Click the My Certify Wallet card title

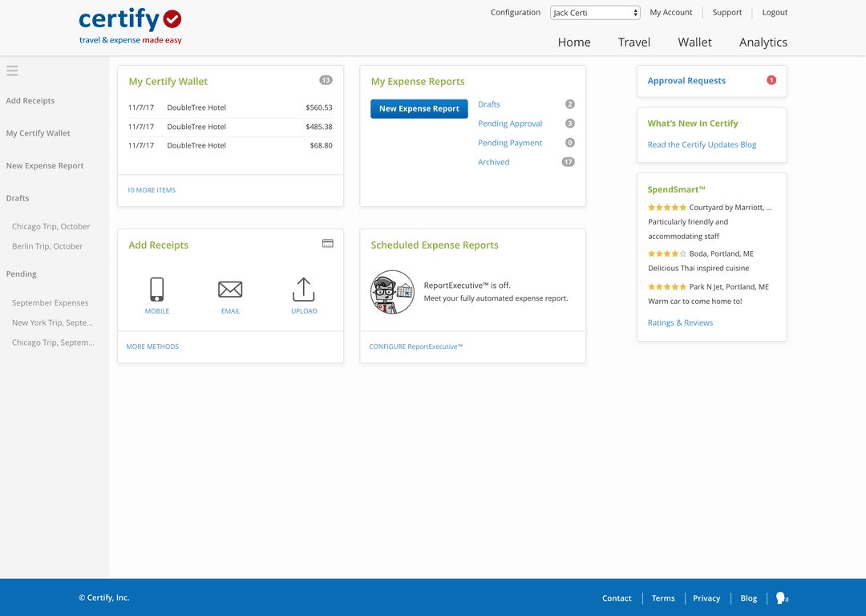point(168,82)
